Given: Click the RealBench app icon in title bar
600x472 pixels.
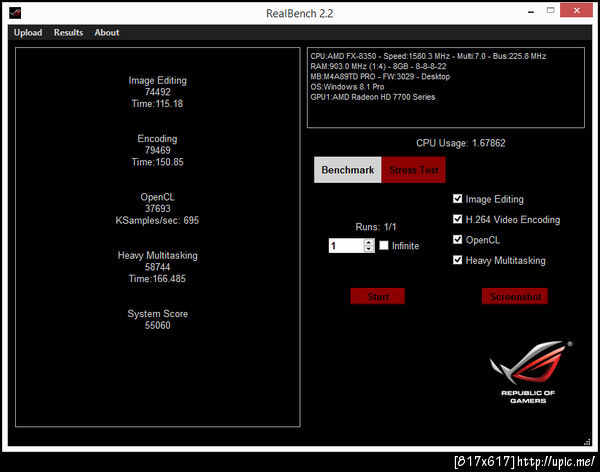Looking at the screenshot, I should pos(15,13).
